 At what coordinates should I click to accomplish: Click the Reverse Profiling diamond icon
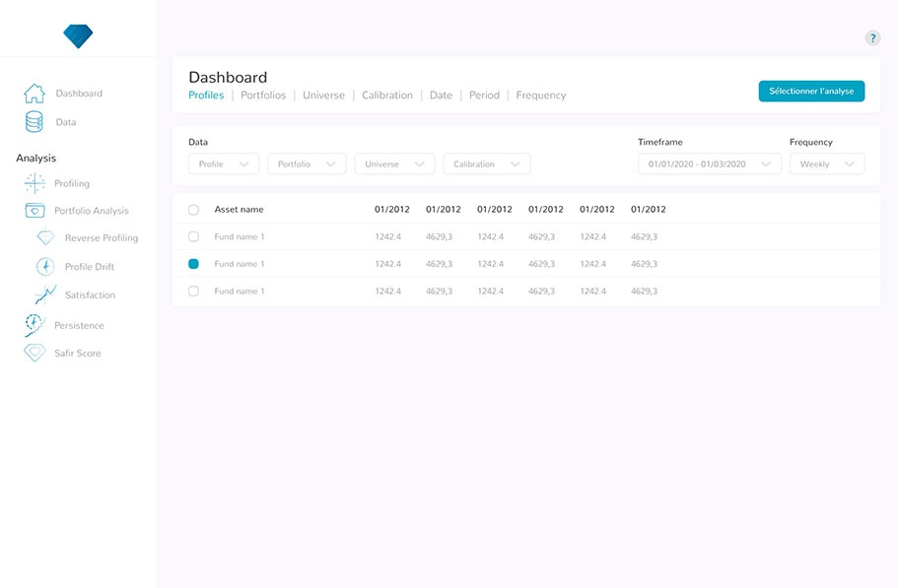45,237
